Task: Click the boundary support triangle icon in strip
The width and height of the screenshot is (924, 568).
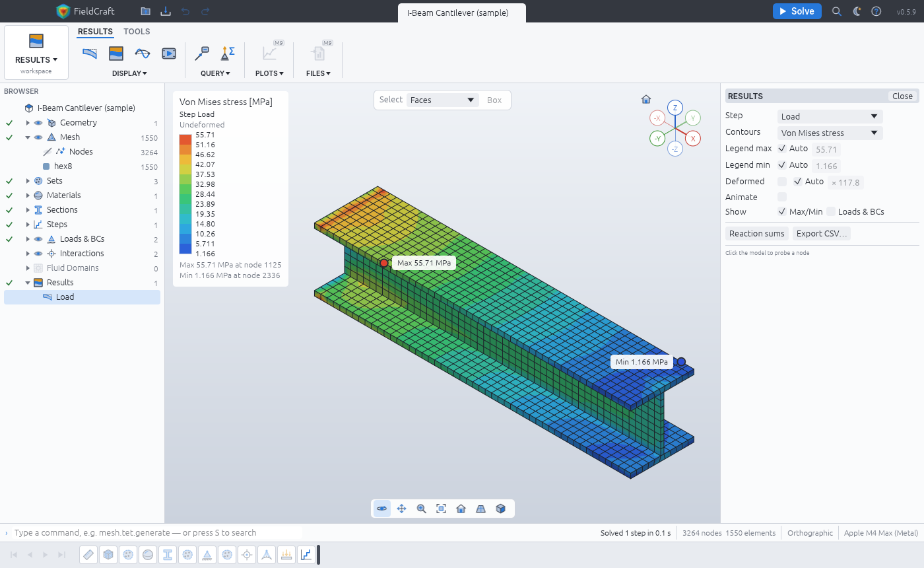Action: [x=207, y=555]
